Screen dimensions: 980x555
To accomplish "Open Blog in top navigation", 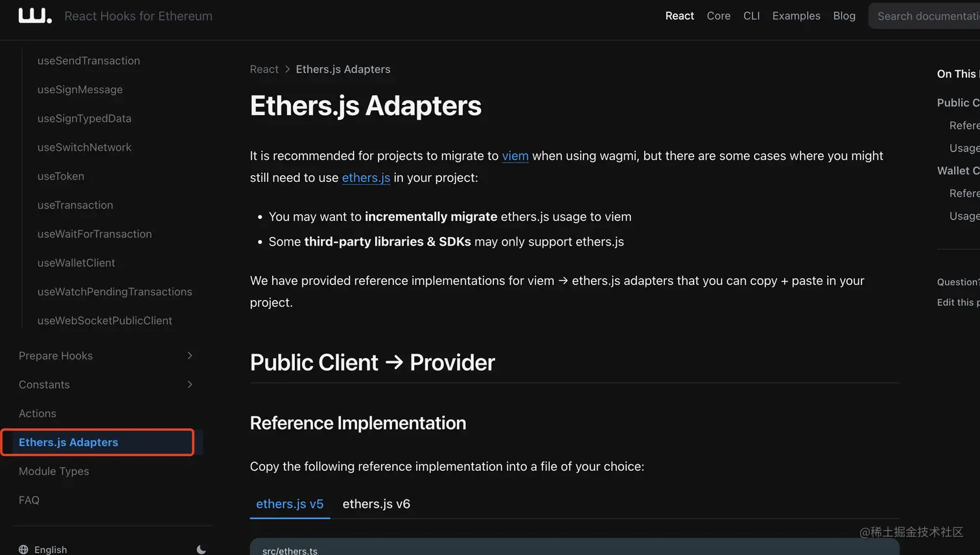I will coord(844,16).
